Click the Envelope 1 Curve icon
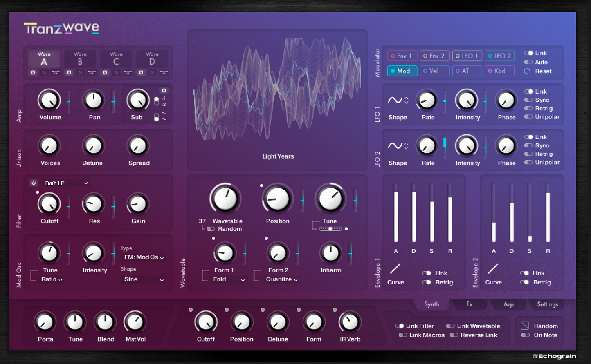 (395, 269)
